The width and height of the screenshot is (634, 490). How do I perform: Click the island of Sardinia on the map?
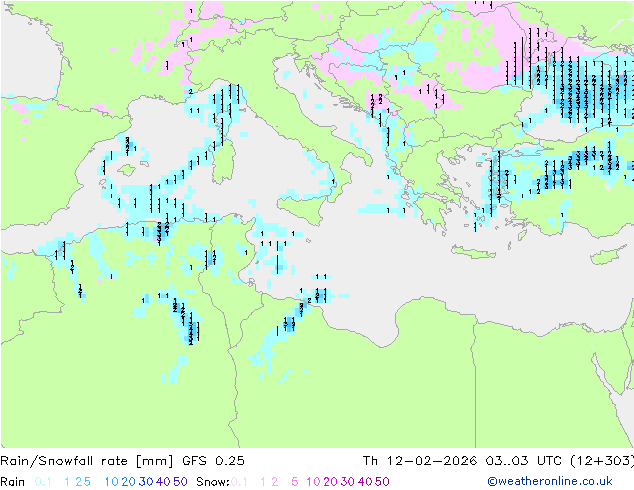pyautogui.click(x=224, y=162)
